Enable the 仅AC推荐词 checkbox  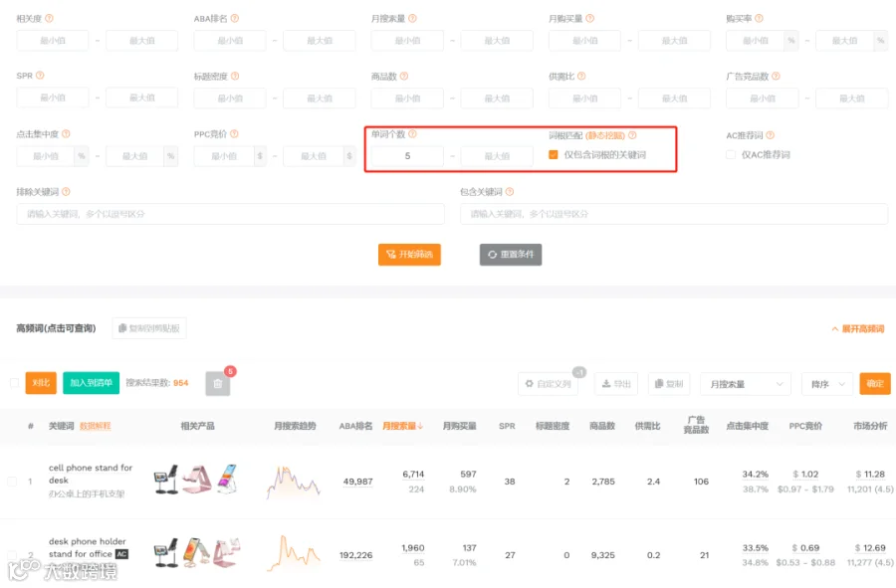pos(731,154)
